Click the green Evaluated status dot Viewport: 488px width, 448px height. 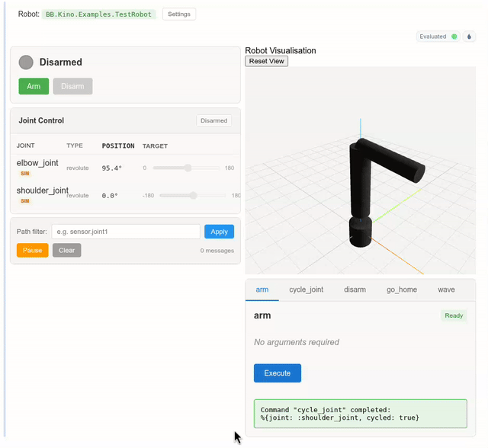454,37
